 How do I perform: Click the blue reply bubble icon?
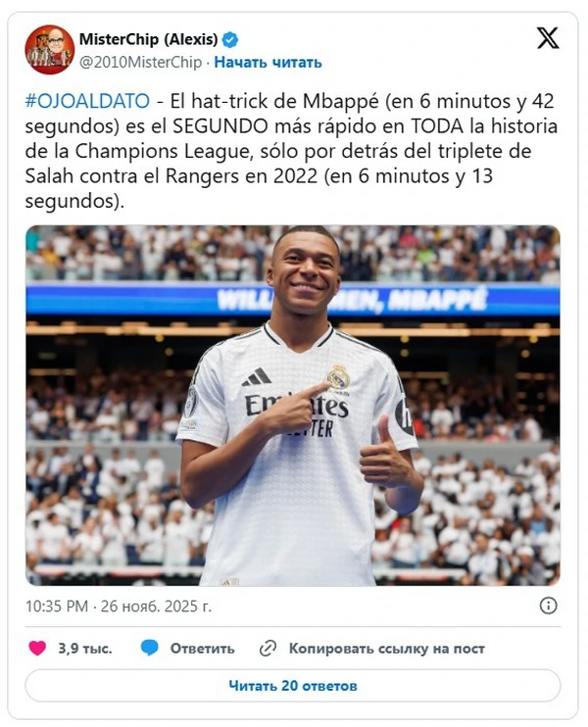pos(149,648)
